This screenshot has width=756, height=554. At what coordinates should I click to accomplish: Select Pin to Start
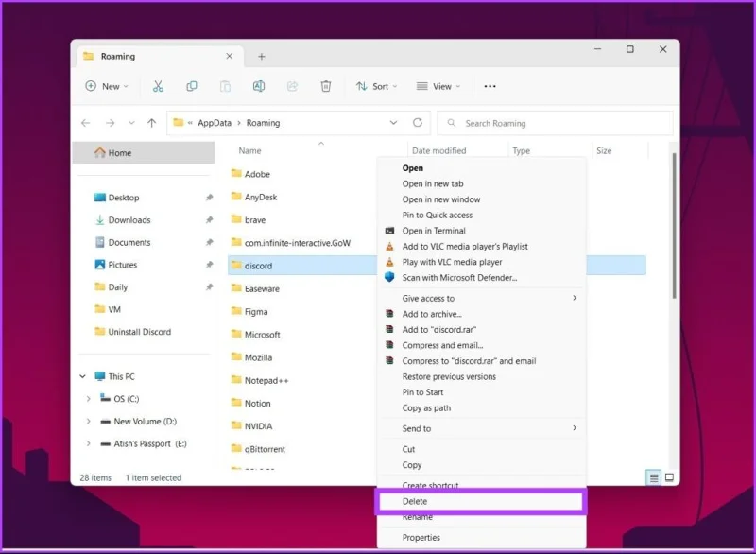[x=481, y=392]
